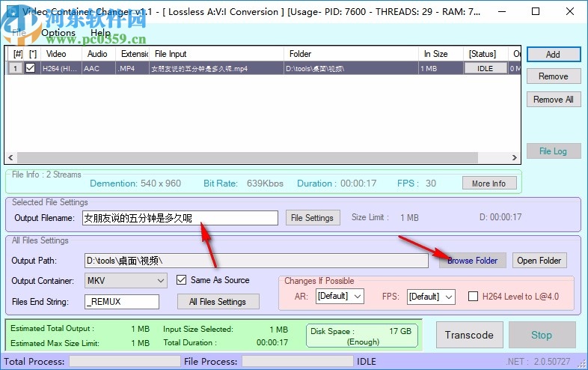This screenshot has width=588, height=370.
Task: Click the In Size column header
Action: point(441,54)
